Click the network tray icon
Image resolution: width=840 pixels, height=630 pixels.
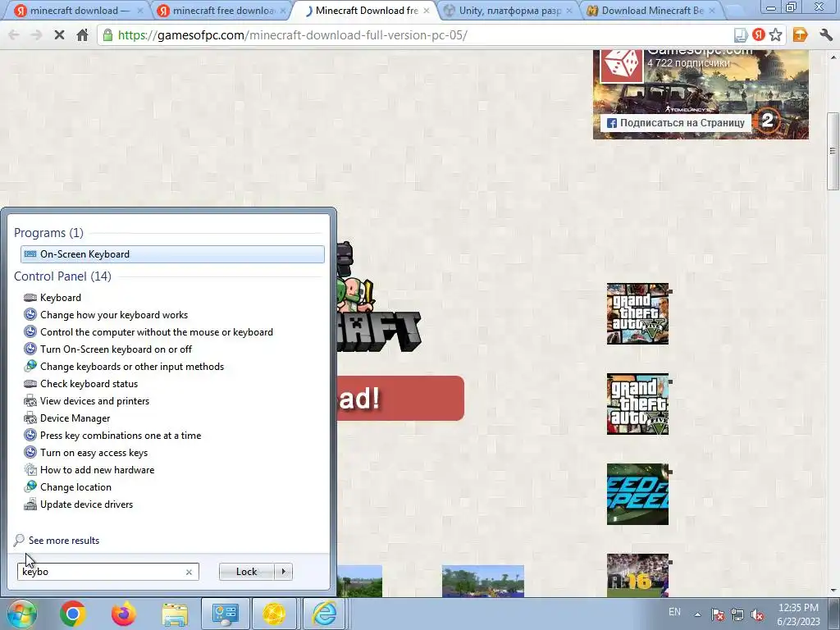737,614
